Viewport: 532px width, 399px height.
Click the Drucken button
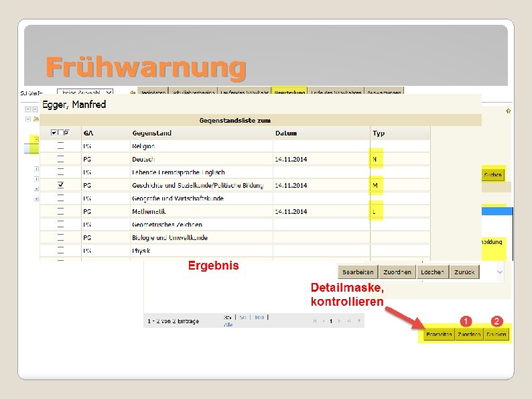point(496,335)
